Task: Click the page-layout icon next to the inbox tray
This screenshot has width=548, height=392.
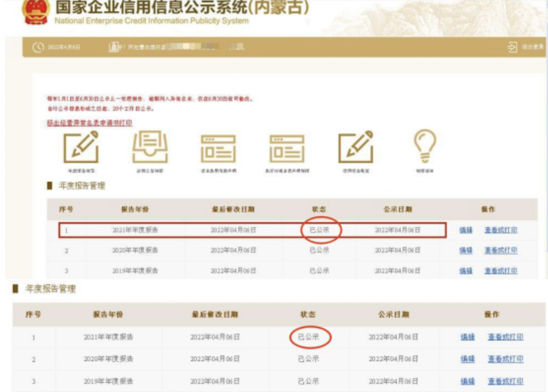Action: click(218, 149)
